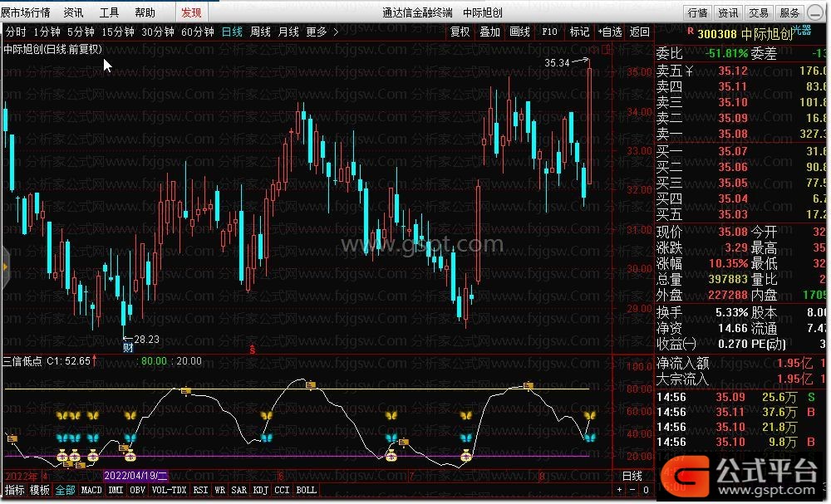Image resolution: width=831 pixels, height=504 pixels.
Task: Click the left edge panel expander arrow
Action: (x=5, y=267)
